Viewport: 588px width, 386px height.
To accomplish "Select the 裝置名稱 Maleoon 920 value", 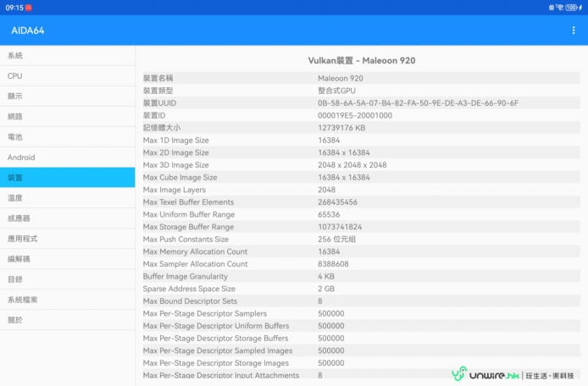I will coord(341,79).
